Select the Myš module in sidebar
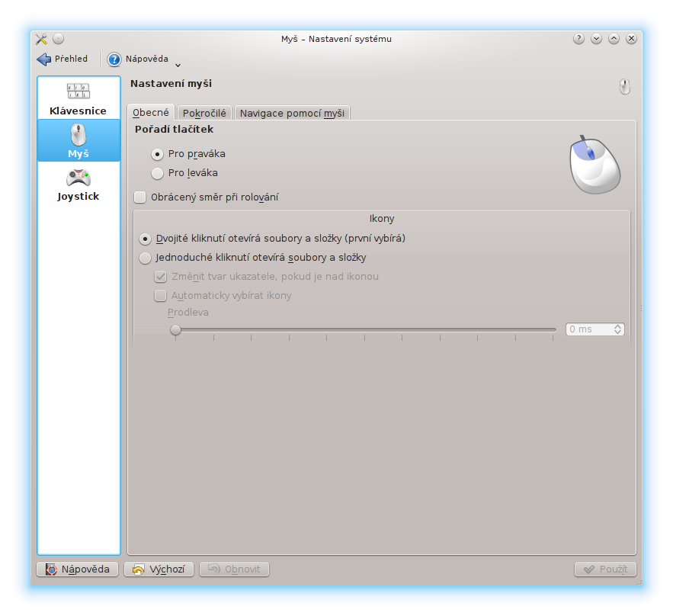This screenshot has height=616, width=673. pos(79,141)
